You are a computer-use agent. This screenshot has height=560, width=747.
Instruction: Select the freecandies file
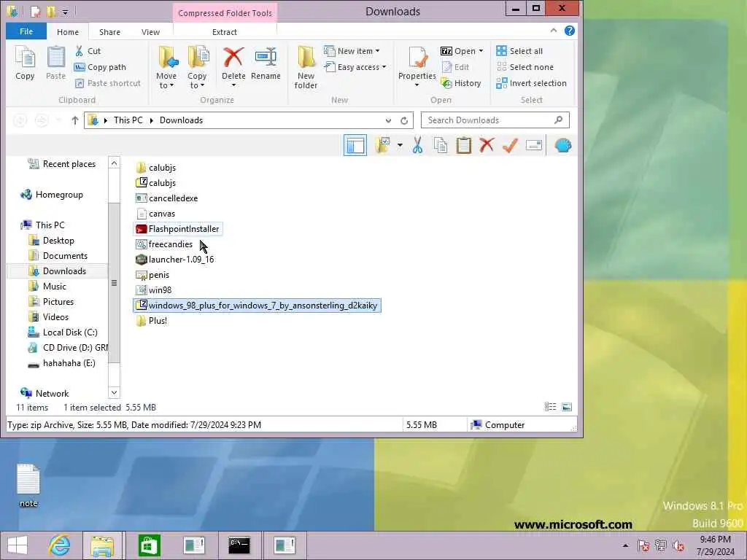pos(164,244)
